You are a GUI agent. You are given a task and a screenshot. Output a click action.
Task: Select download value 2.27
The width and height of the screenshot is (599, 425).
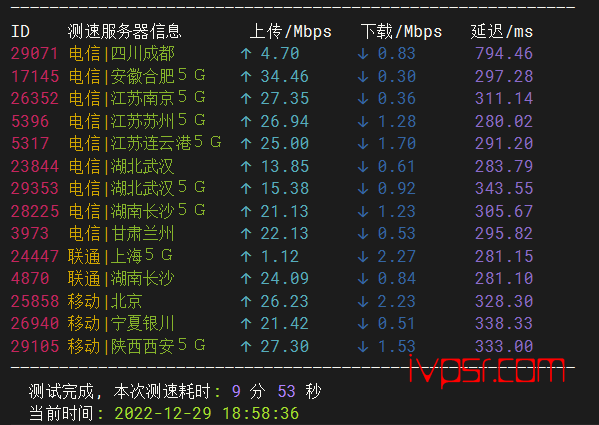click(397, 257)
